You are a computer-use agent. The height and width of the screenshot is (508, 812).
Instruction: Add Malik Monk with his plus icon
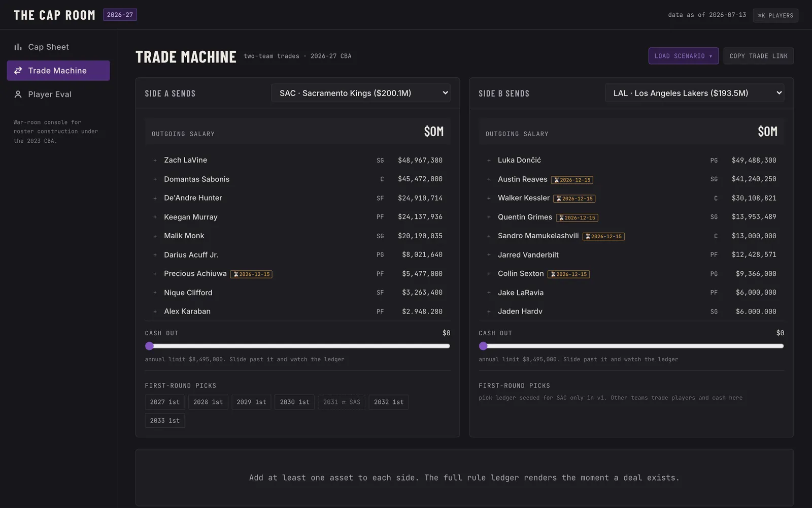[x=155, y=236]
